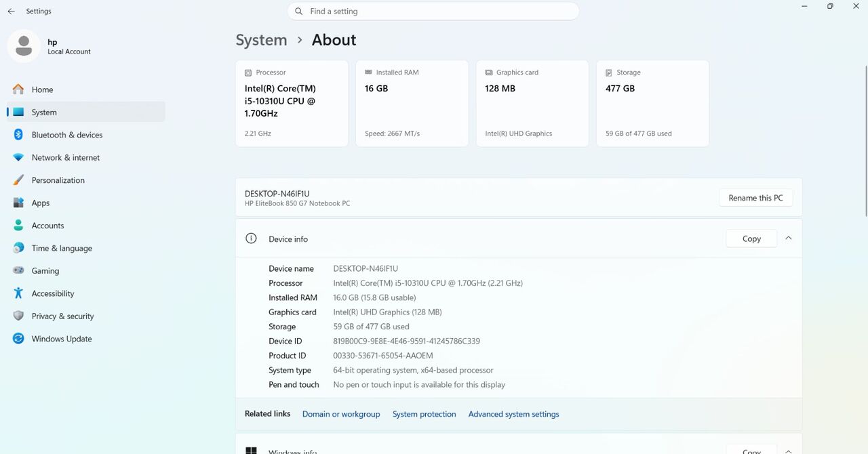
Task: Select the Gaming controller icon
Action: pyautogui.click(x=18, y=270)
